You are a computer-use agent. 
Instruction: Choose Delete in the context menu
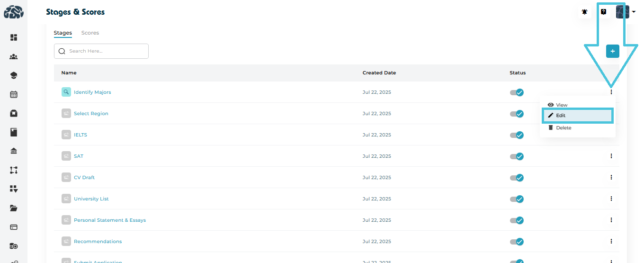tap(563, 128)
